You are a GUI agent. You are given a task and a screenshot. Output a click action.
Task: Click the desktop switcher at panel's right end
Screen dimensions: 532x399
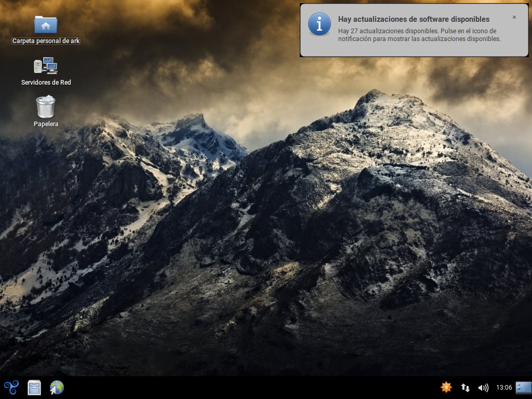tap(524, 388)
